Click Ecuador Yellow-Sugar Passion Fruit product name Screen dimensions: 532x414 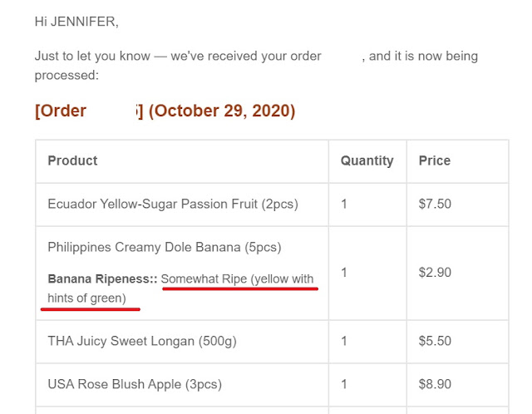click(x=173, y=204)
